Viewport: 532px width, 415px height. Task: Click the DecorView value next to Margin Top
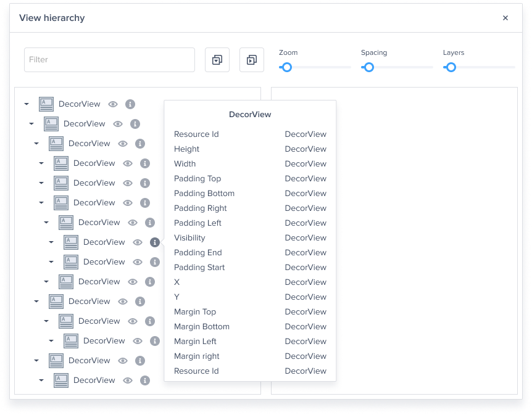point(305,312)
